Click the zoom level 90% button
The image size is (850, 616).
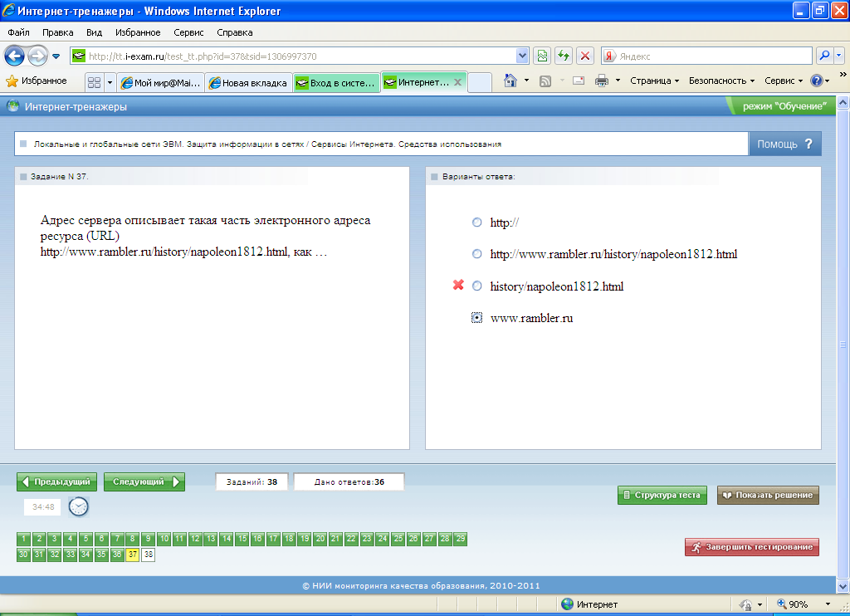(x=793, y=604)
